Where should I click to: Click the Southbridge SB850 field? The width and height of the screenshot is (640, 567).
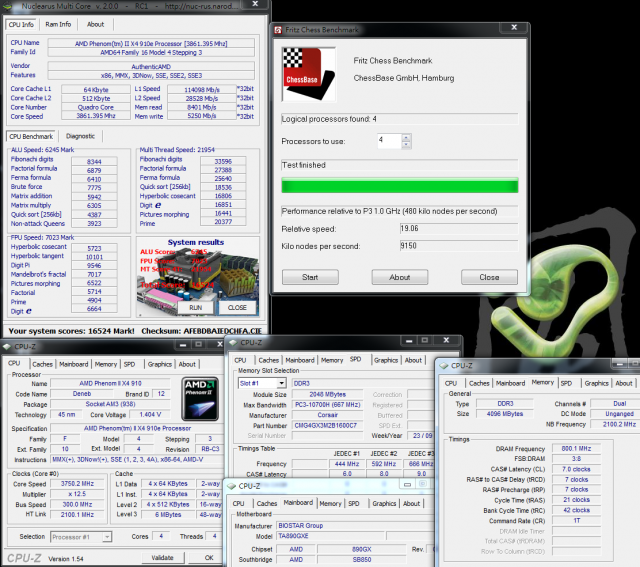click(362, 560)
